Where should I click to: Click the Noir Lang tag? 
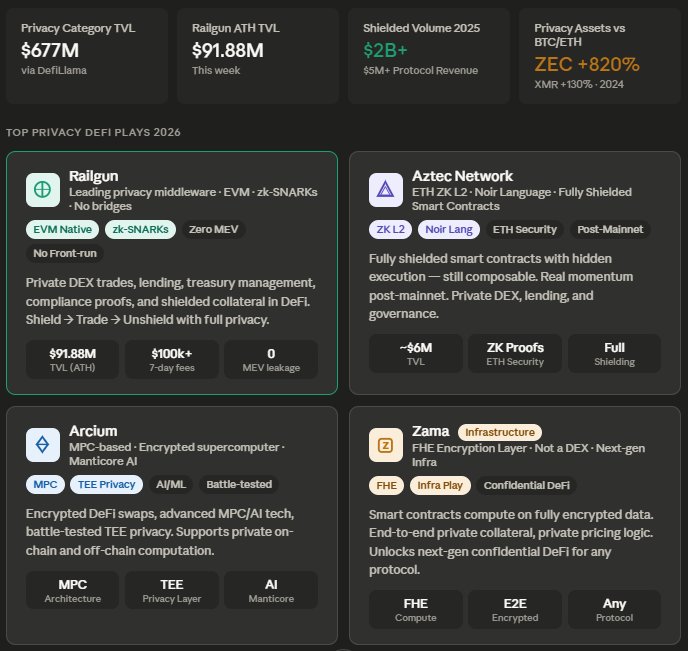coord(448,229)
